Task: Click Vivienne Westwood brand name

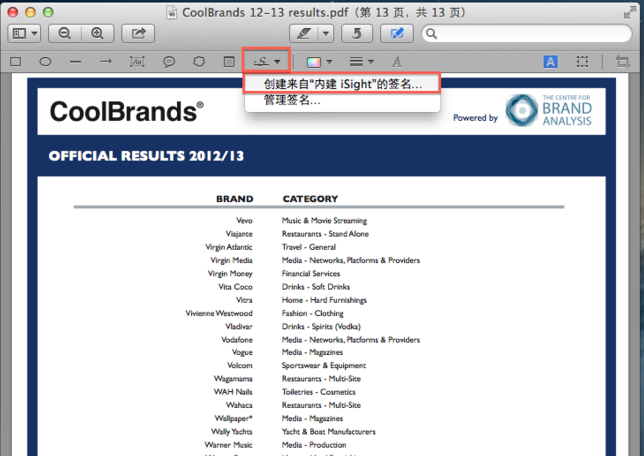Action: click(219, 313)
